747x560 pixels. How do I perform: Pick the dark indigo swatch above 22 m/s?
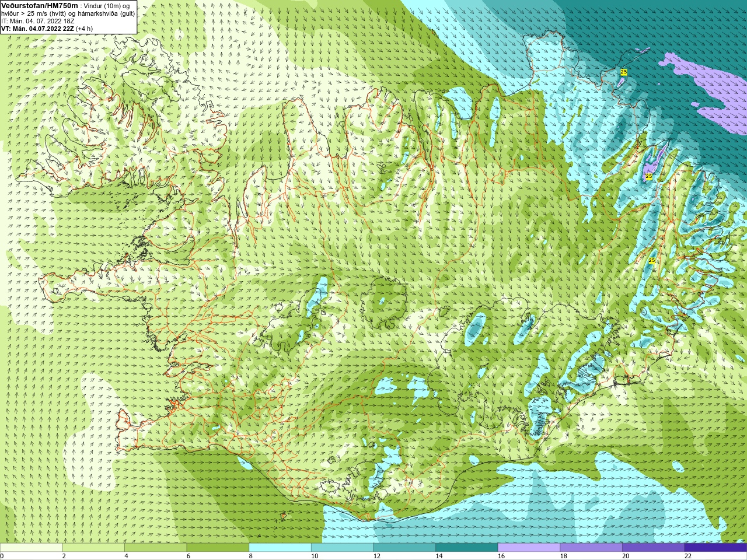pos(715,548)
